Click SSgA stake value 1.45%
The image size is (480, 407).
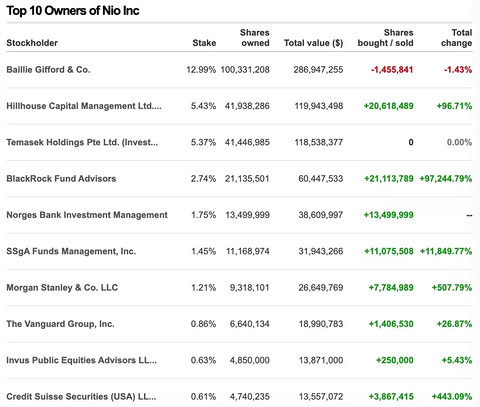pos(204,251)
